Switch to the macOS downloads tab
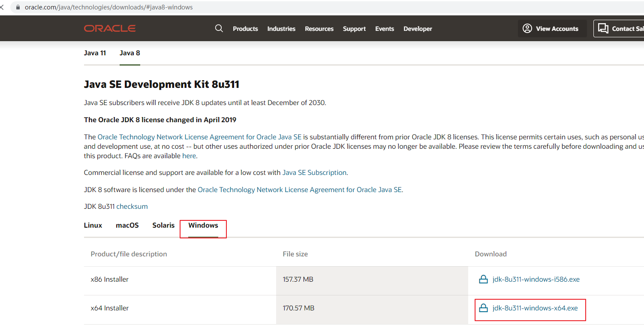The width and height of the screenshot is (644, 334). 127,226
